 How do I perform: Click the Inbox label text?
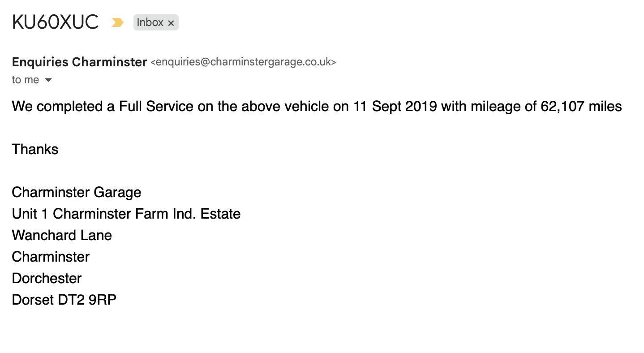pyautogui.click(x=150, y=22)
